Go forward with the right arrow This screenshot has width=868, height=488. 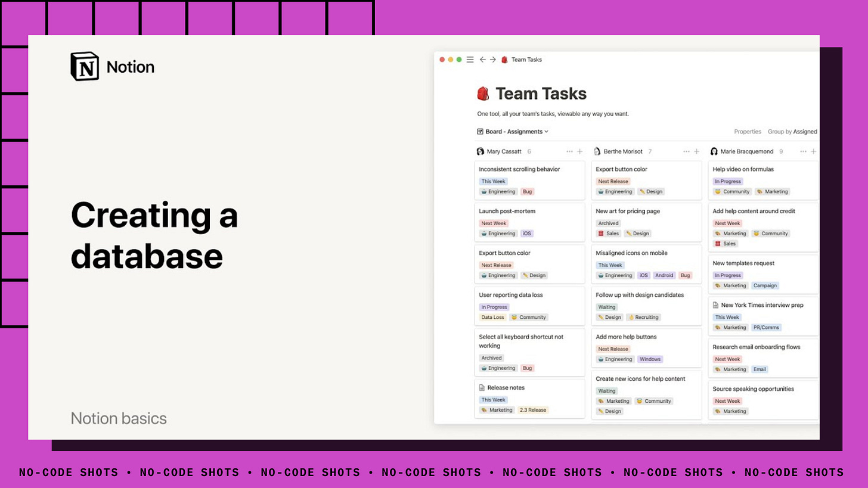coord(493,60)
